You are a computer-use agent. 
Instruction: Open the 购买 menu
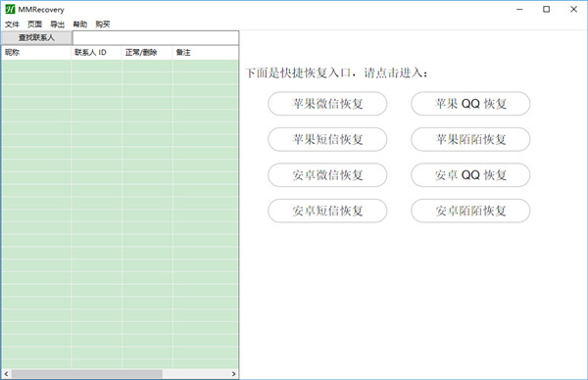[102, 24]
